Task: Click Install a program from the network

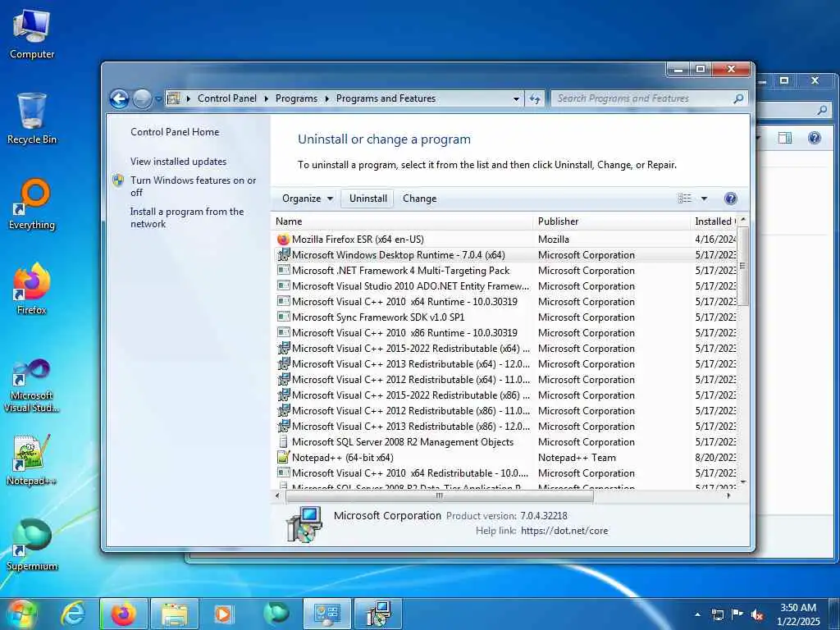Action: tap(186, 218)
